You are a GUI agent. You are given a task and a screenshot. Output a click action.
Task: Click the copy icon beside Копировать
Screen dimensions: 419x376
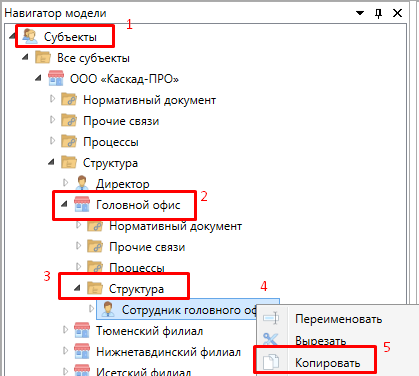271,362
